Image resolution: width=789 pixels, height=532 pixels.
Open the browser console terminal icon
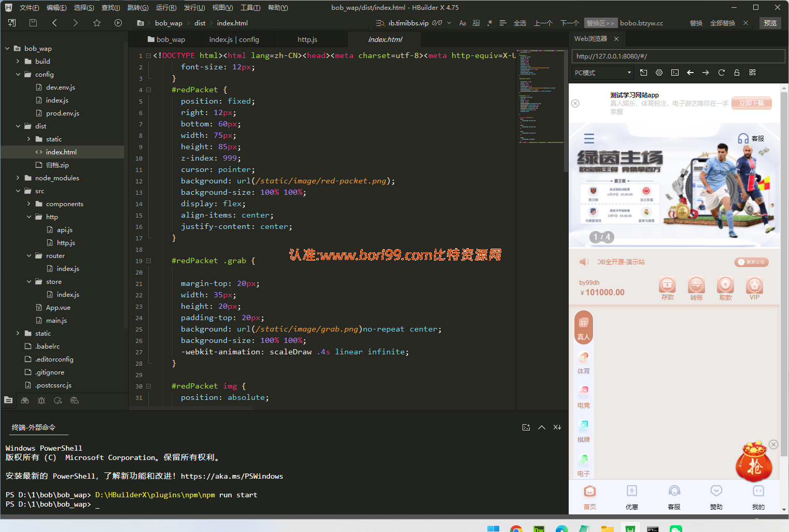click(674, 73)
